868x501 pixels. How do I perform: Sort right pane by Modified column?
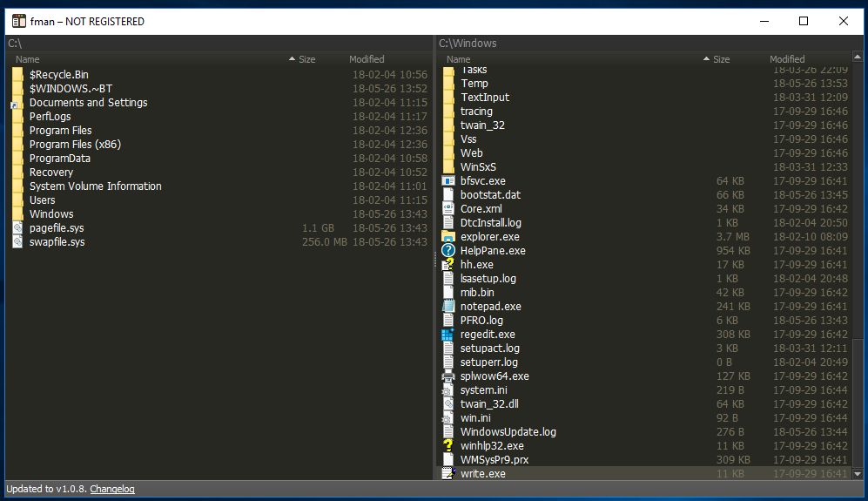pyautogui.click(x=787, y=59)
